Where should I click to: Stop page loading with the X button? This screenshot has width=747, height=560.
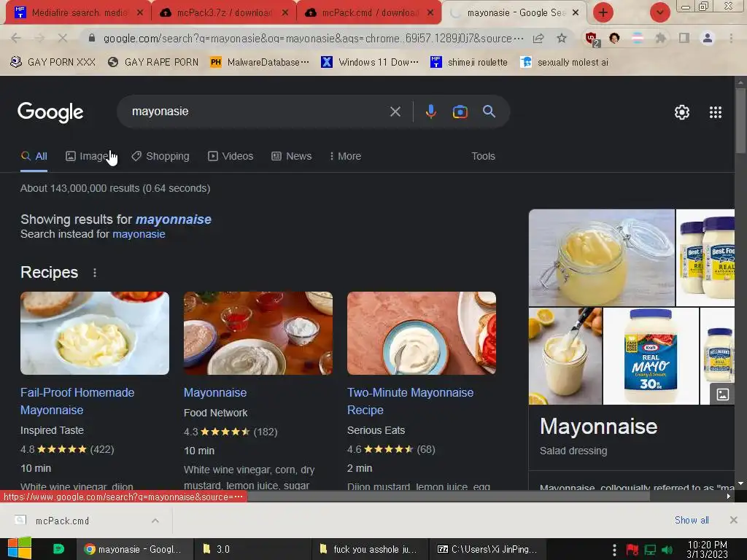tap(63, 38)
